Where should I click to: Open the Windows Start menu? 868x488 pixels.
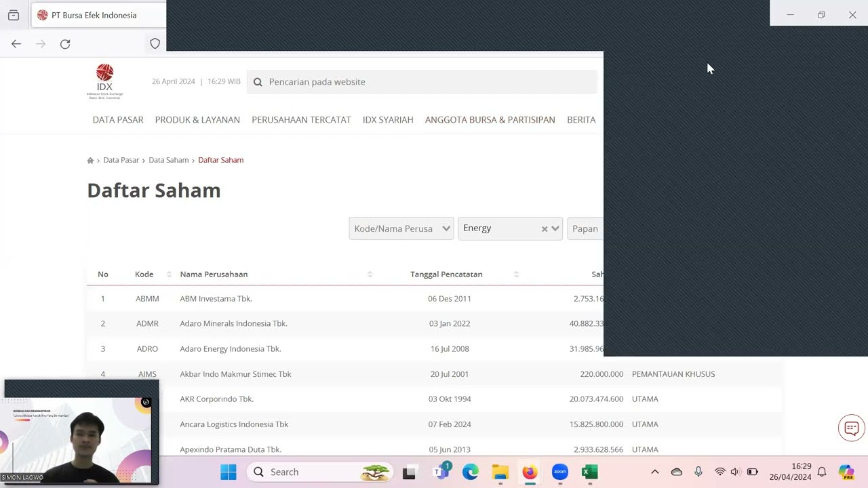click(x=229, y=472)
